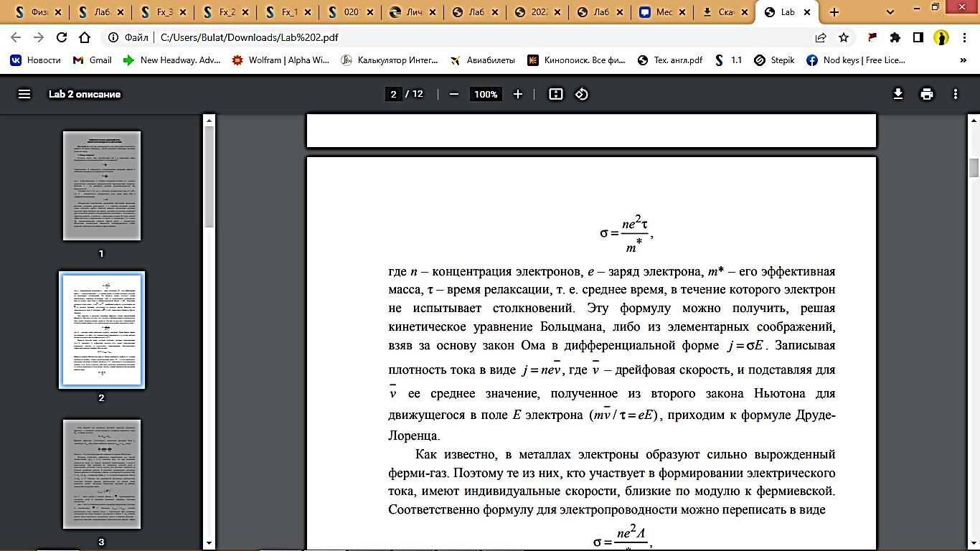Screen dimensions: 980x551
Task: Open the Chrome three-dot menu
Action: click(x=964, y=37)
